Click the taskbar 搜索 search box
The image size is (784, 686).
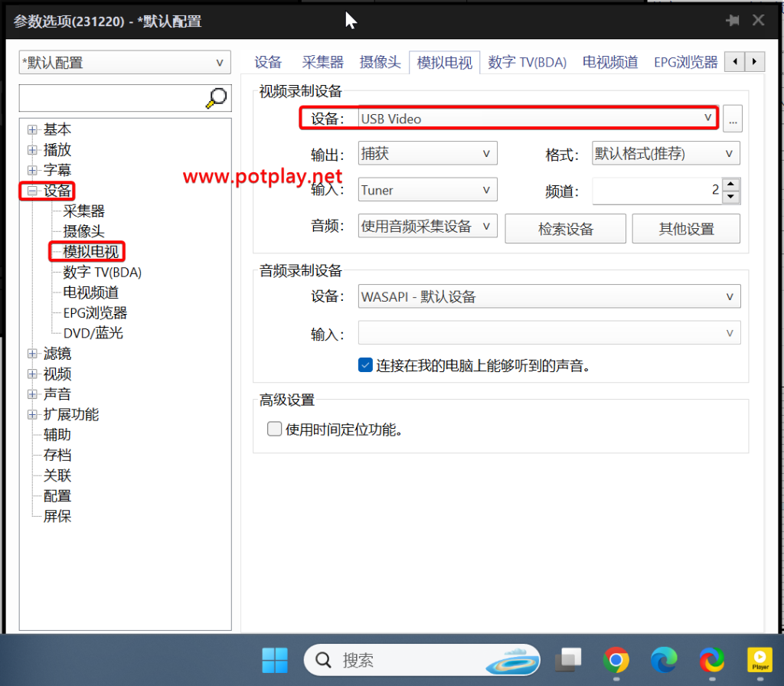(x=422, y=660)
